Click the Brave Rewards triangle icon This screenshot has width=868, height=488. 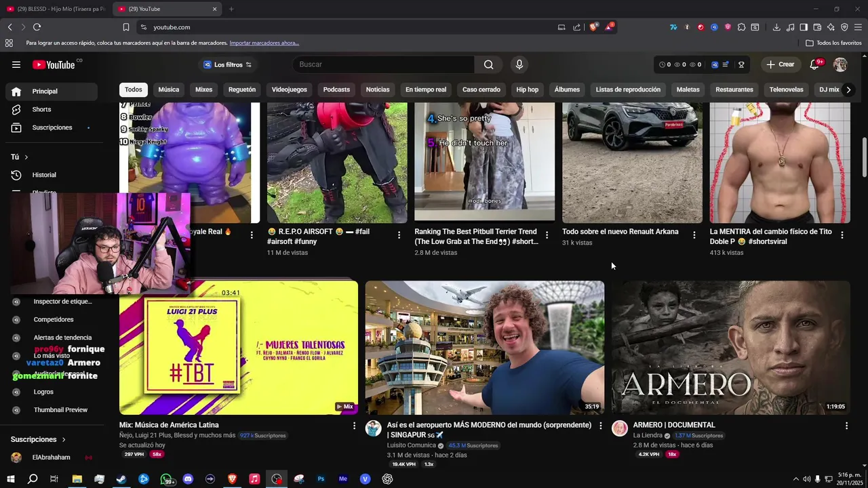(x=610, y=27)
